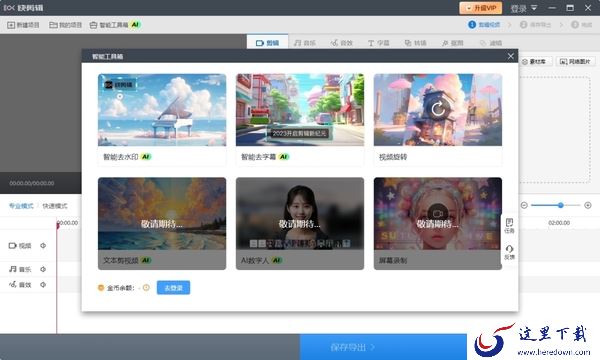
Task: Click the 音乐 track note icon
Action: click(13, 269)
